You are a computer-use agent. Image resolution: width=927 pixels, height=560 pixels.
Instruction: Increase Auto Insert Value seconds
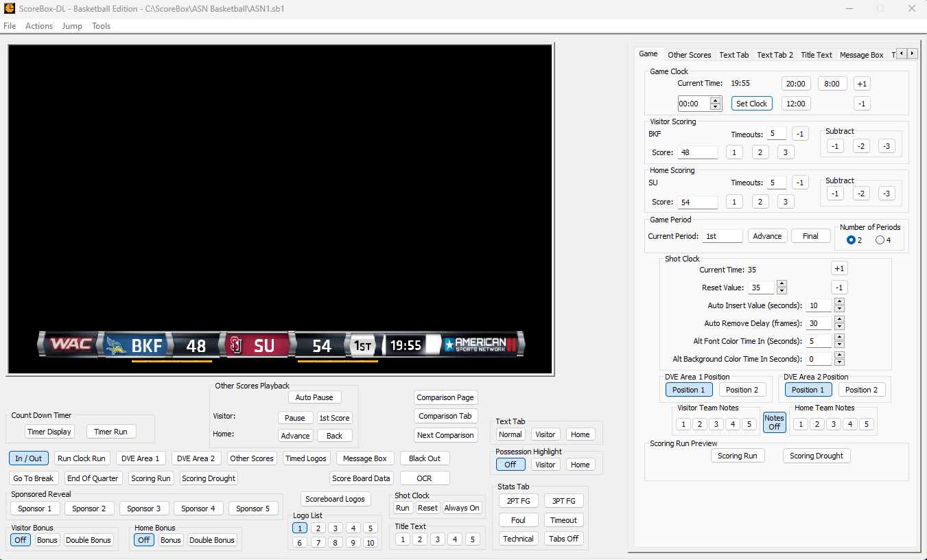click(x=839, y=302)
